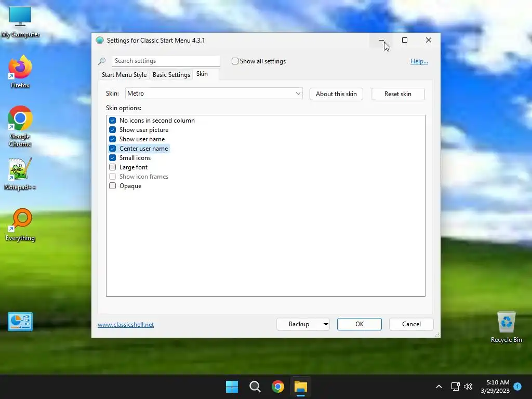Viewport: 532px width, 399px height.
Task: Open Recycle Bin on desktop
Action: pos(506,327)
